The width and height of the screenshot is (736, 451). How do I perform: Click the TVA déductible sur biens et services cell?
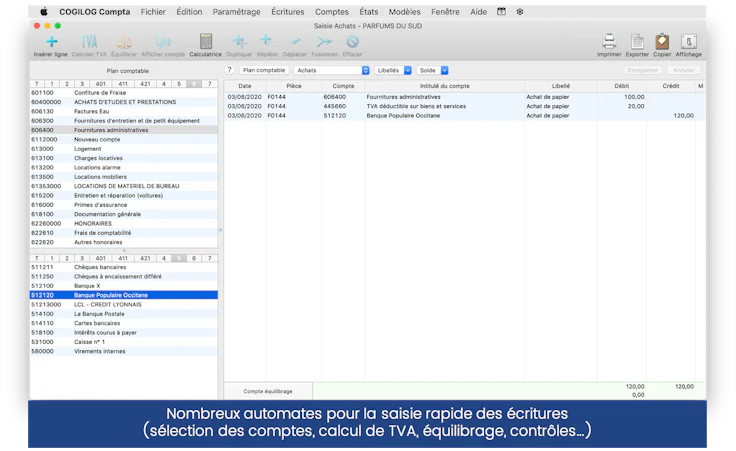point(445,106)
